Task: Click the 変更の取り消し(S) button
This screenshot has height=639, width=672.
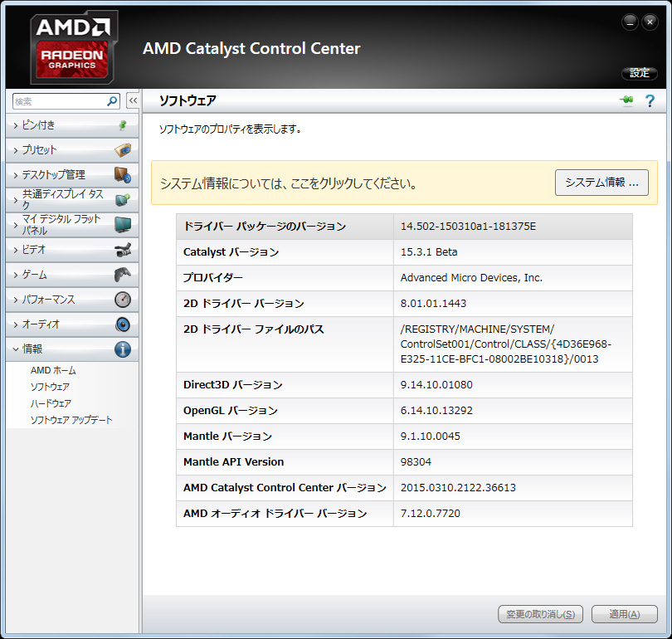Action: coord(540,614)
